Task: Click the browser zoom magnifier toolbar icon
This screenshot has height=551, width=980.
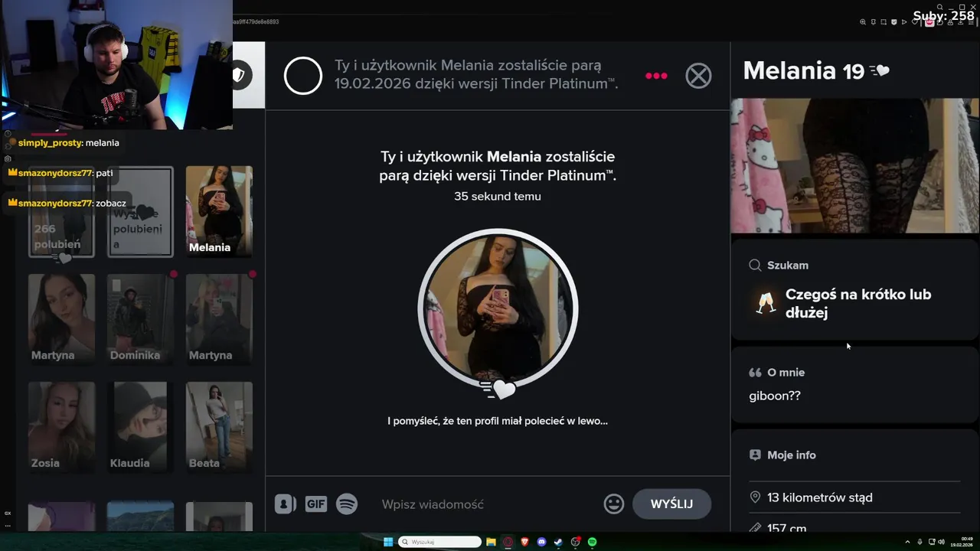Action: pos(863,22)
